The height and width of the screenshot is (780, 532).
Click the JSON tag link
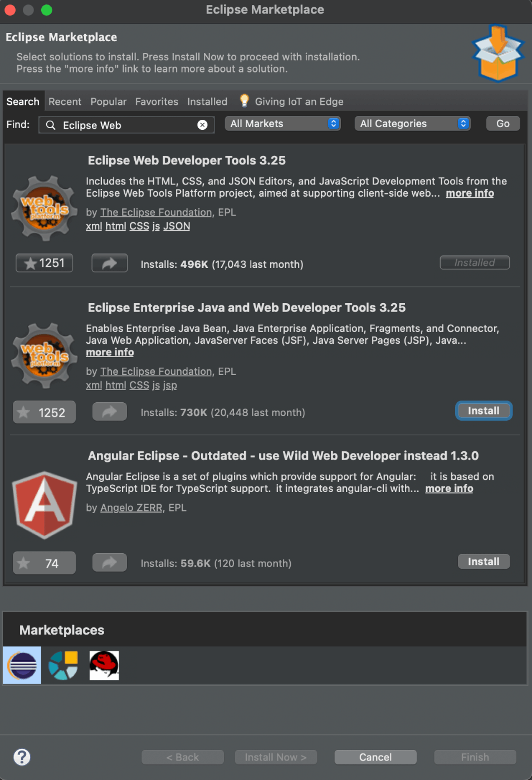[177, 226]
